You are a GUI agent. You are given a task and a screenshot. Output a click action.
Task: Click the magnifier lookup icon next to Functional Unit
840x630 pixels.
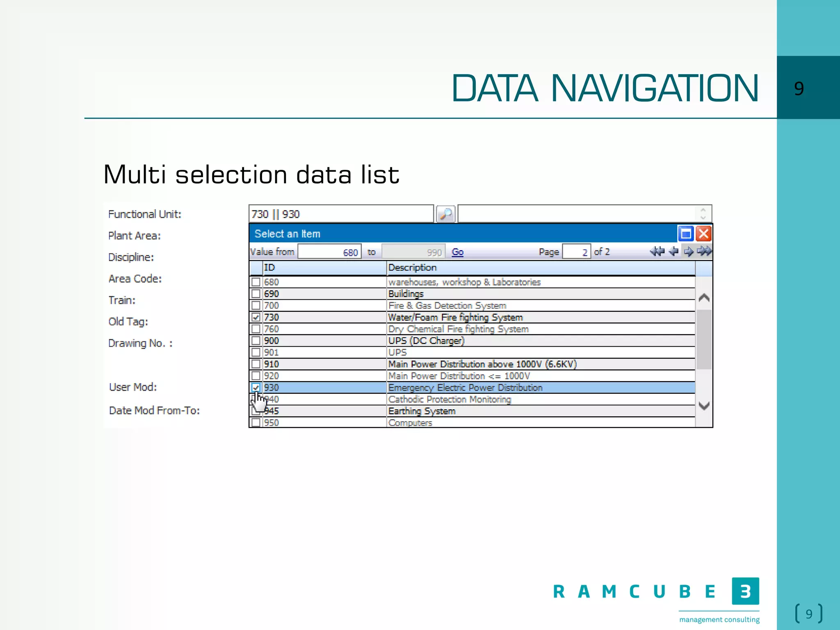(x=445, y=214)
